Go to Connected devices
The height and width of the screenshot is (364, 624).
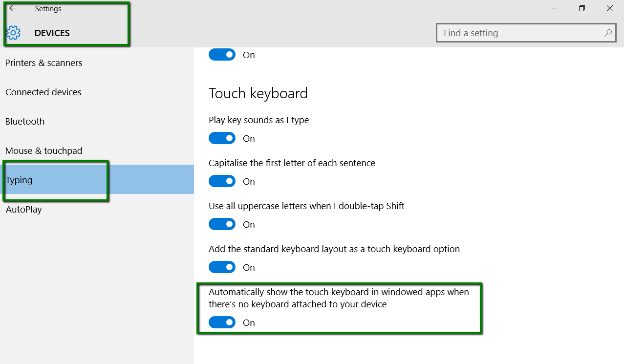click(43, 92)
